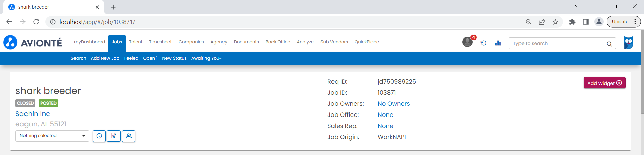This screenshot has width=644, height=155.
Task: Click the No Owners link
Action: coord(394,104)
